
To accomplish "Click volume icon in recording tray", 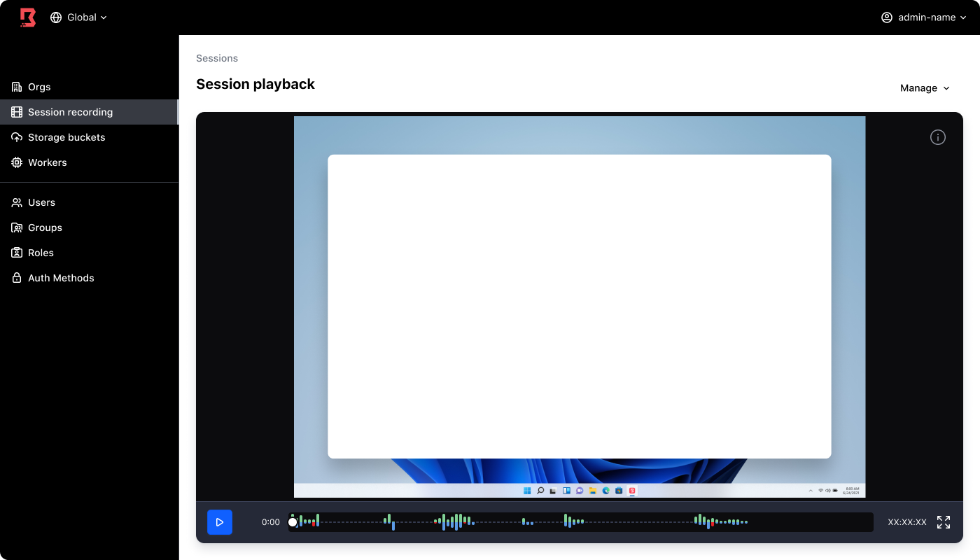I will (x=828, y=491).
